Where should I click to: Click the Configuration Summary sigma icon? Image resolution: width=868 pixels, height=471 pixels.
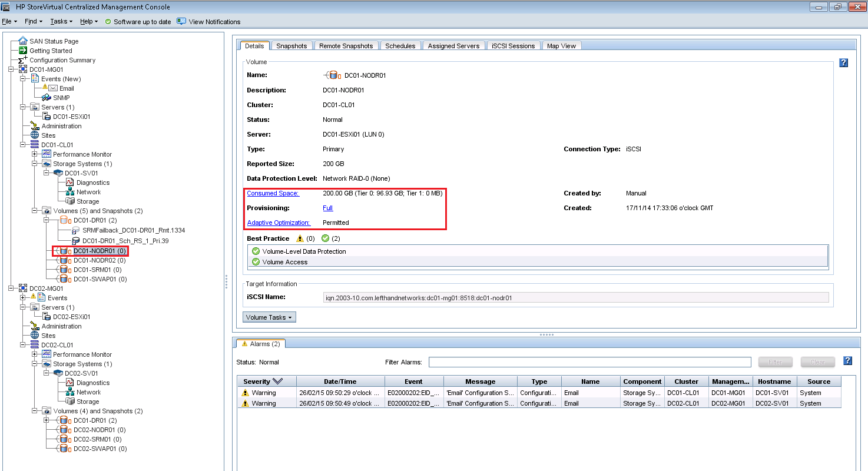[23, 60]
